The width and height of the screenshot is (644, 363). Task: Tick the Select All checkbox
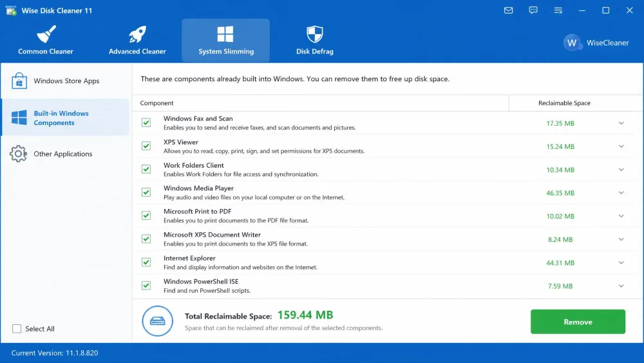pyautogui.click(x=17, y=328)
